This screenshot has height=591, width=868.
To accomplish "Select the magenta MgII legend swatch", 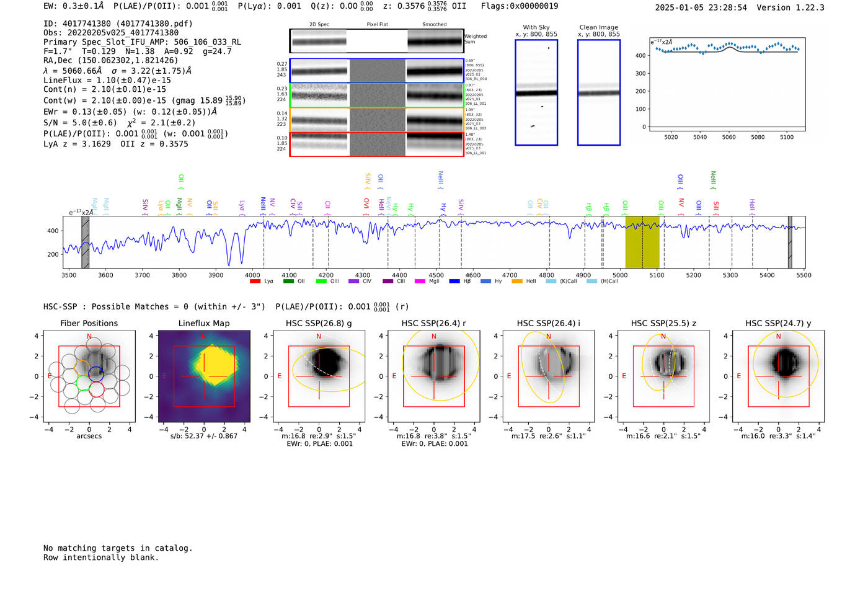I will click(x=420, y=281).
